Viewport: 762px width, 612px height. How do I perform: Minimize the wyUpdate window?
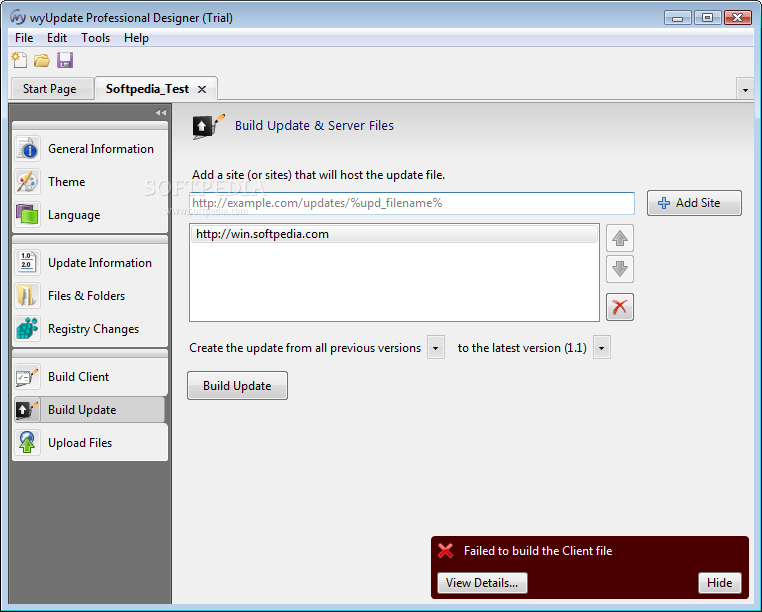pos(677,18)
